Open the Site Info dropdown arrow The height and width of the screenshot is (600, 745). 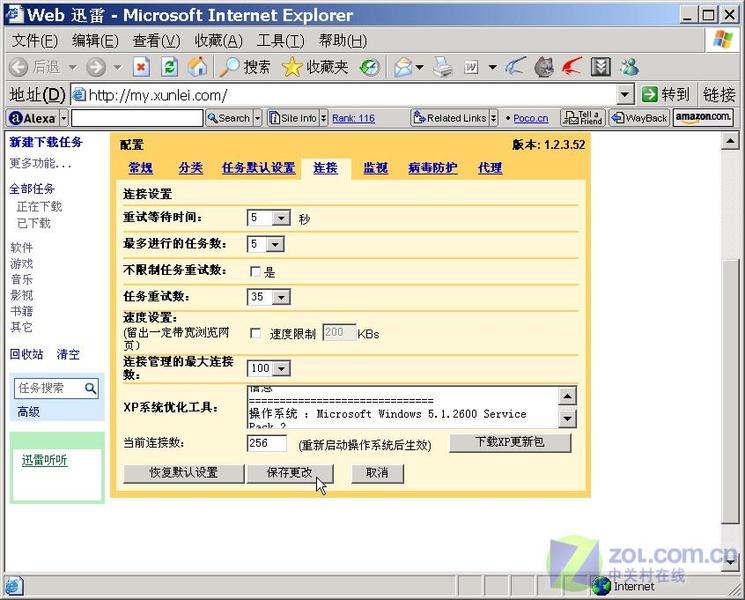[323, 118]
